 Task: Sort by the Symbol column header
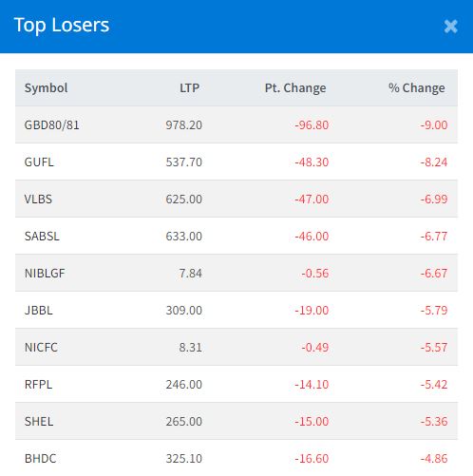pos(47,88)
